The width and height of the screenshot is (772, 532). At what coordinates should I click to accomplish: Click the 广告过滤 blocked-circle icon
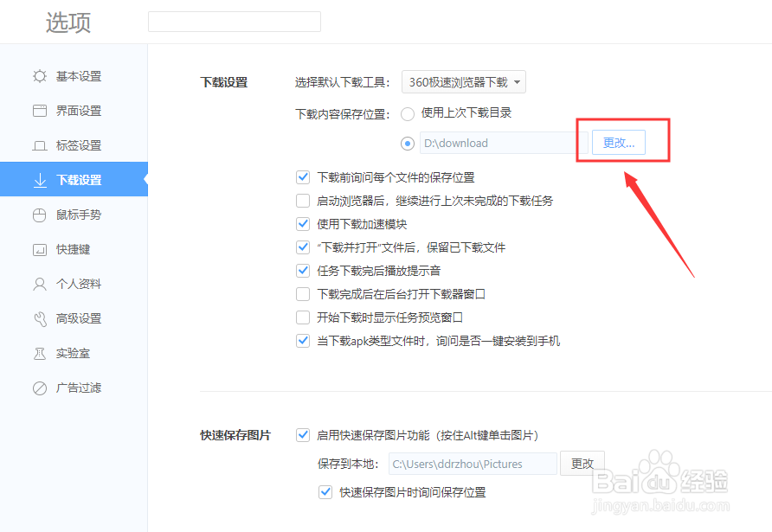click(40, 388)
